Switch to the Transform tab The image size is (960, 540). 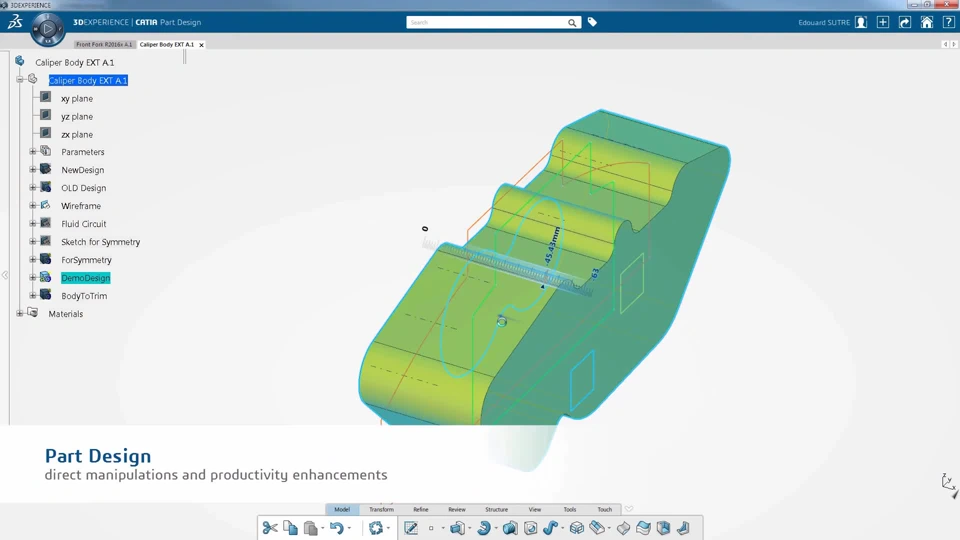(381, 509)
